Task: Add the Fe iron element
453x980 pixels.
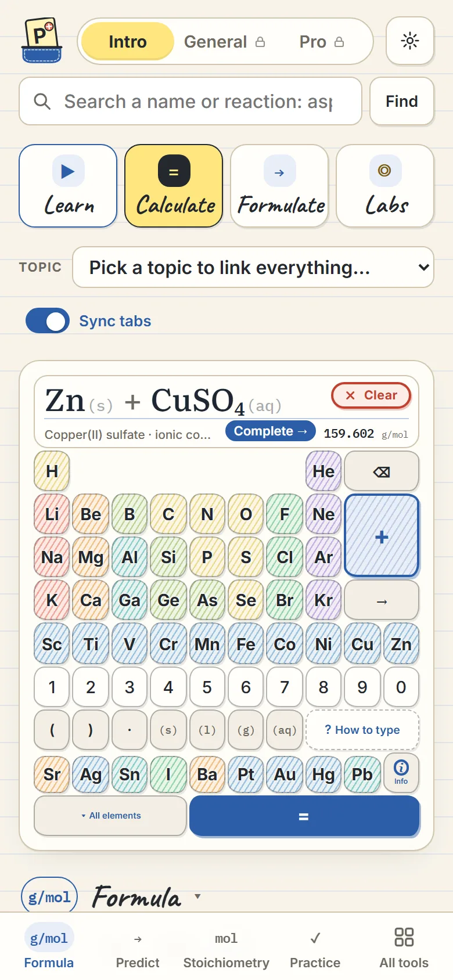Action: [246, 643]
